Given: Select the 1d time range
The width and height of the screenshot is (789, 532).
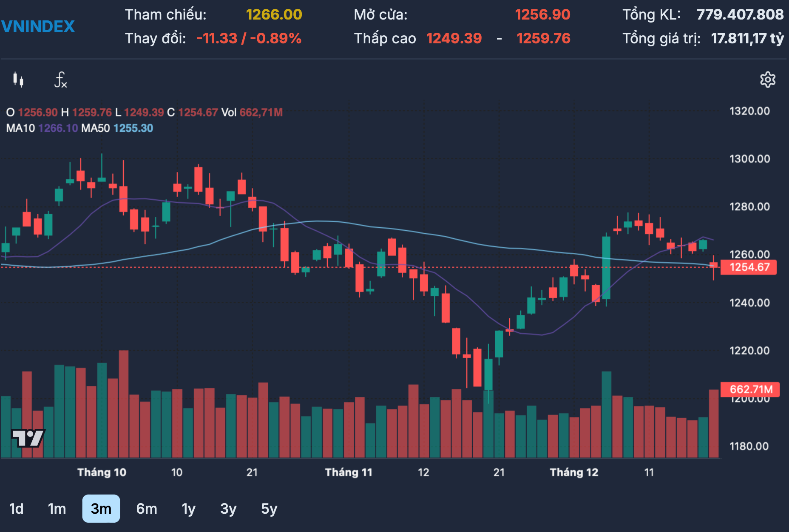Looking at the screenshot, I should 16,509.
